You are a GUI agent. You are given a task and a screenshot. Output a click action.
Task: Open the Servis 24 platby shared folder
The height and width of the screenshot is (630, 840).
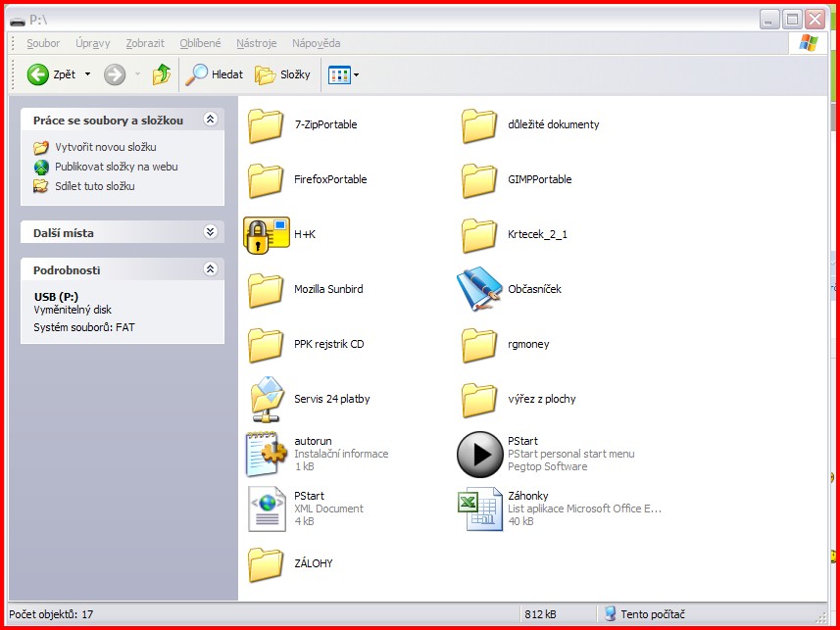point(266,399)
